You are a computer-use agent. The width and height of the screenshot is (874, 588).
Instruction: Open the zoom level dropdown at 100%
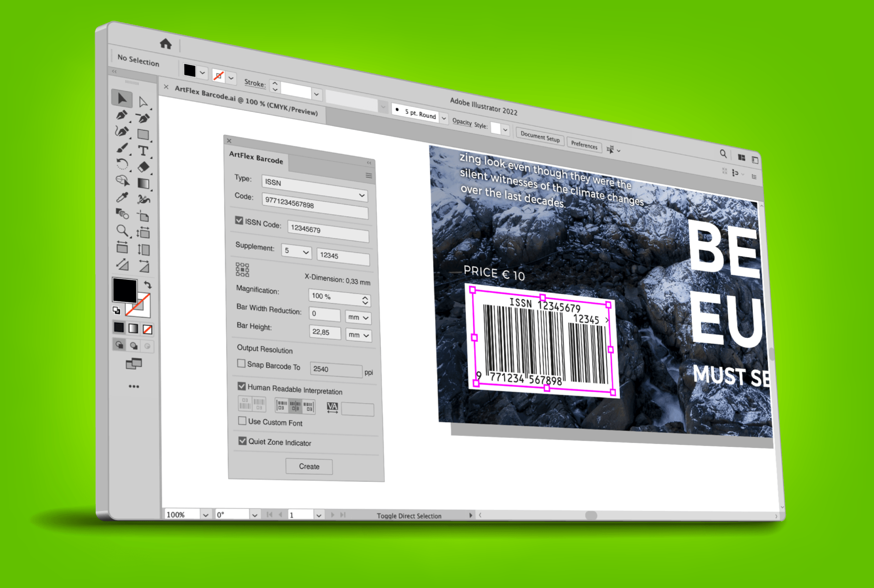tap(205, 514)
